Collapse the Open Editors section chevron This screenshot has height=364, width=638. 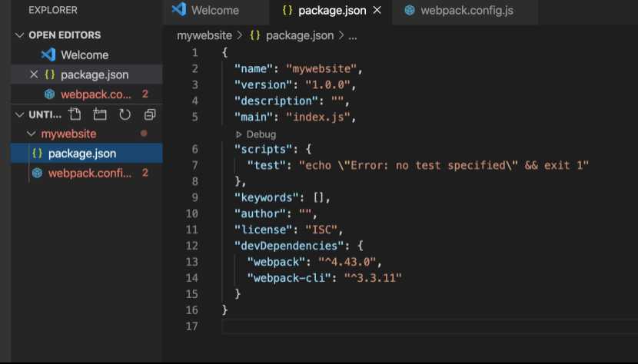pos(19,35)
